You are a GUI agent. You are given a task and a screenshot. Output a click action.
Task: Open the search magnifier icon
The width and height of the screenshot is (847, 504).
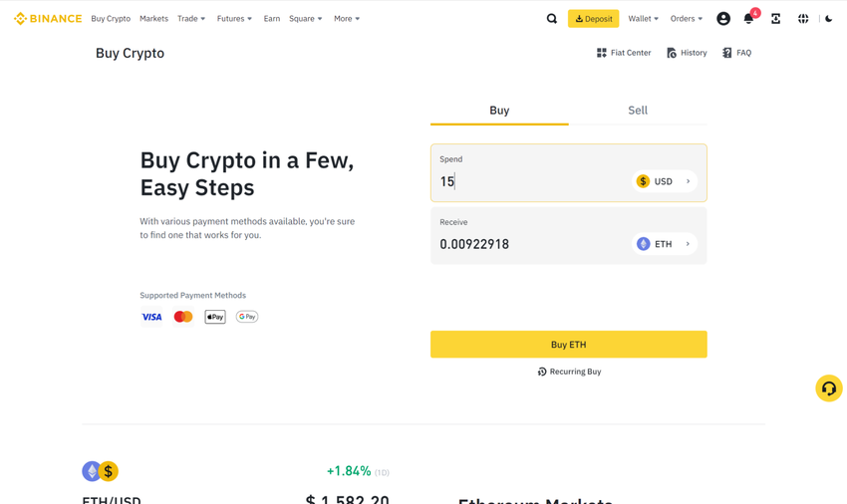click(x=552, y=19)
